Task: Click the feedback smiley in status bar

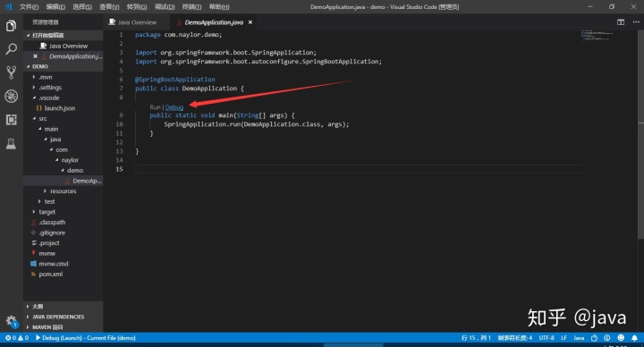Action: [x=621, y=338]
